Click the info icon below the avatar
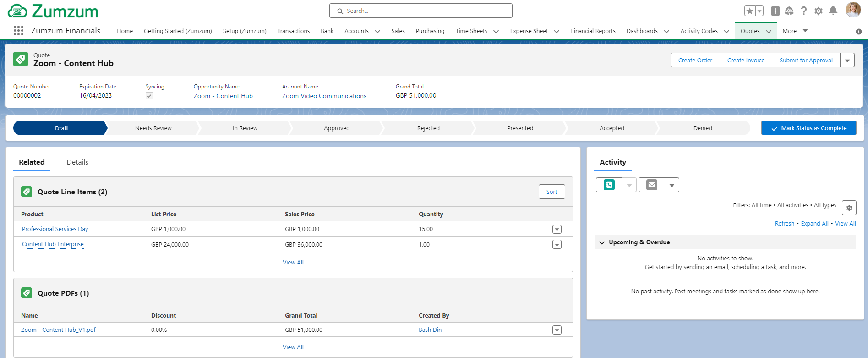 [x=859, y=32]
